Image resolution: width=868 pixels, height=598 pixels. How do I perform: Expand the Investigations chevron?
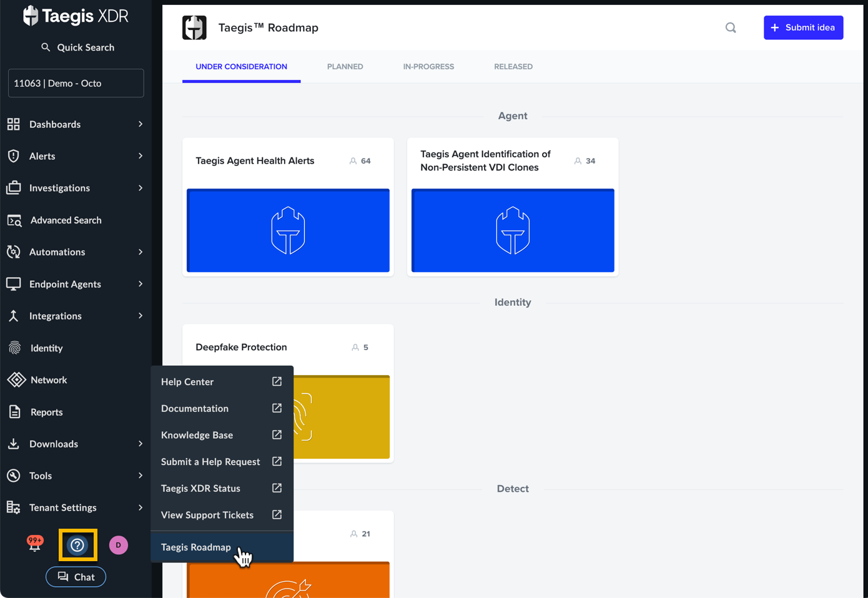(141, 188)
